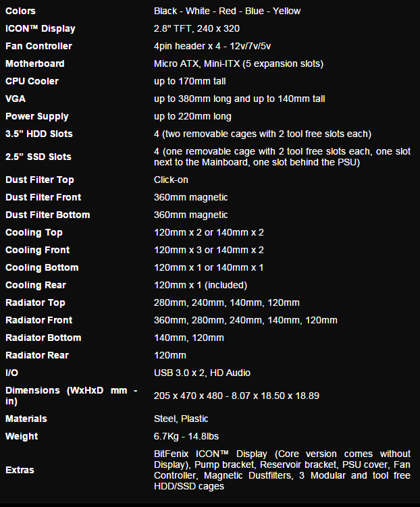
Task: Click the VGA 380mm long specification
Action: [239, 99]
